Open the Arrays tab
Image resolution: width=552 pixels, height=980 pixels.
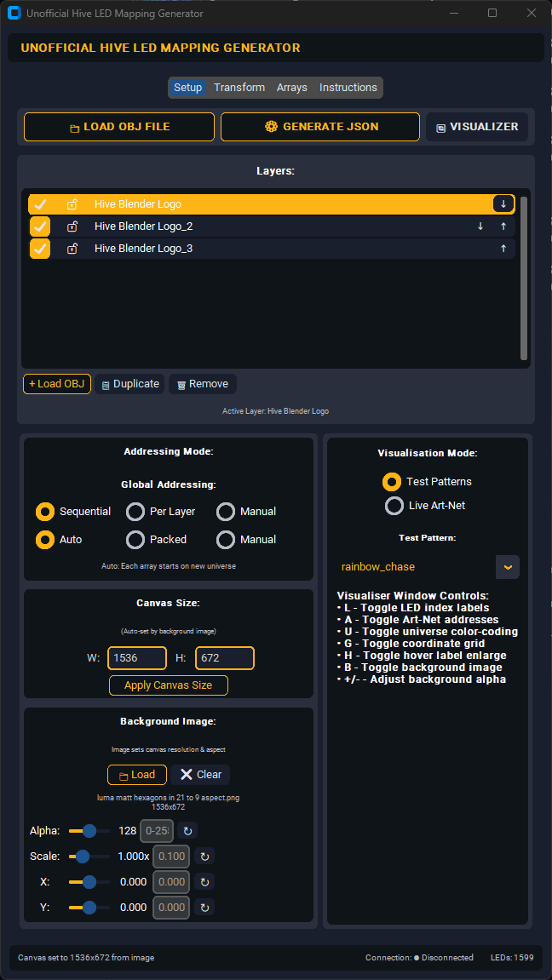click(x=292, y=88)
